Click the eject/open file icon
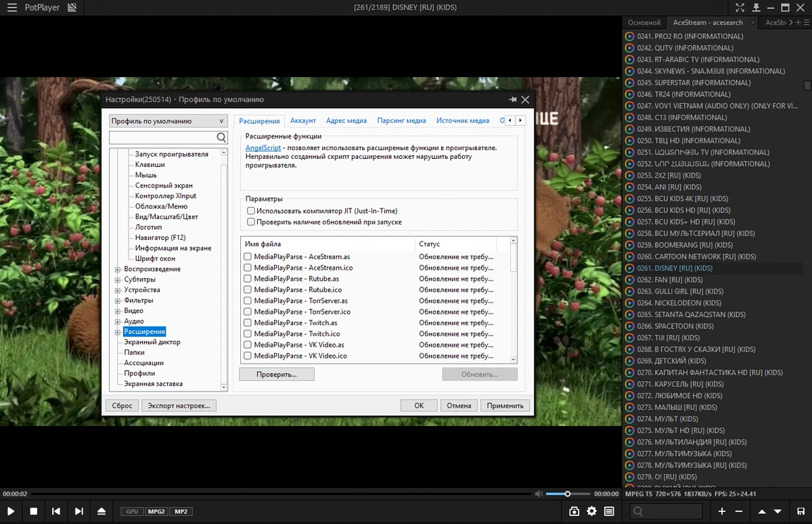 (x=101, y=511)
